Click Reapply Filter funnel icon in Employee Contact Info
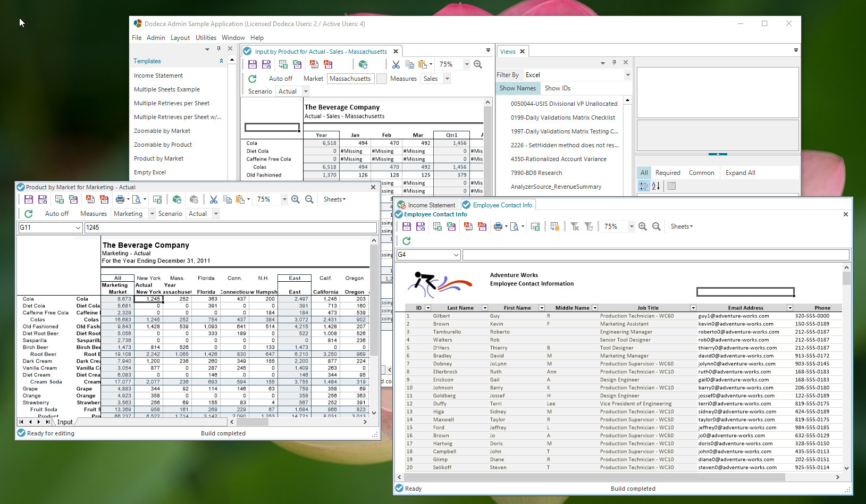The height and width of the screenshot is (504, 866). (x=588, y=226)
